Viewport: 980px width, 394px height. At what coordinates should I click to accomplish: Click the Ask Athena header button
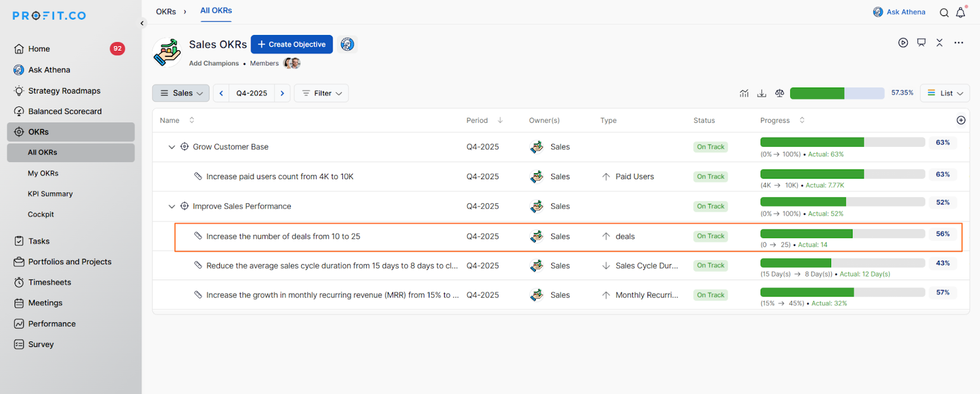click(899, 12)
